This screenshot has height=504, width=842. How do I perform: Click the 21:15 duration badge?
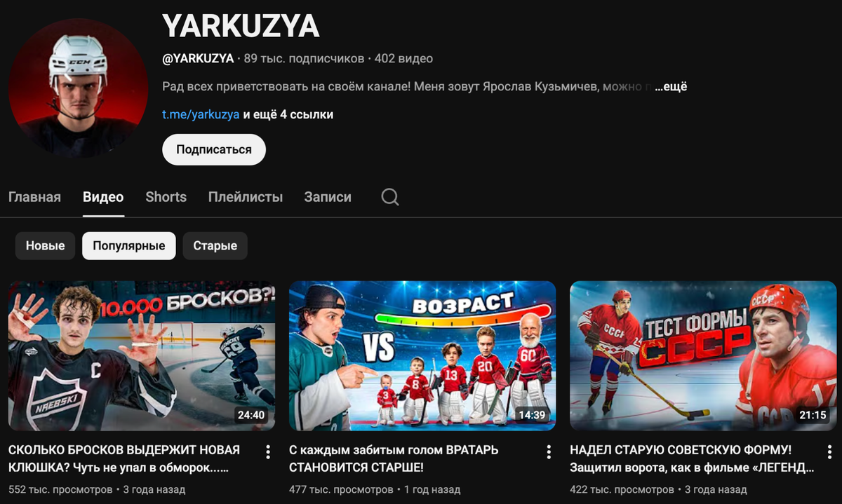click(x=813, y=415)
